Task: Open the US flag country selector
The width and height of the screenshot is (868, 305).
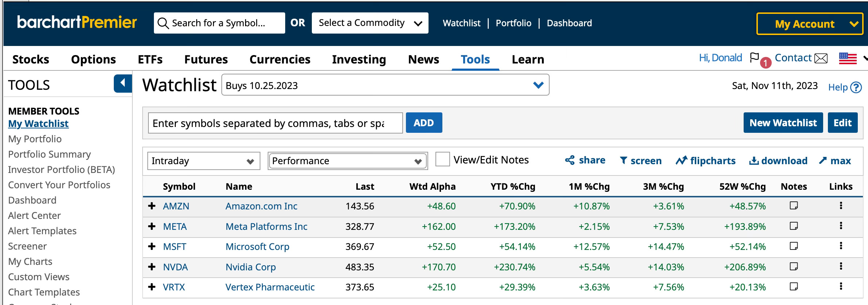Action: coord(848,58)
